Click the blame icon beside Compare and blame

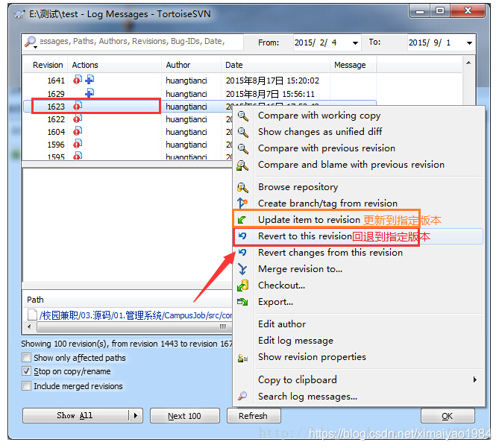pyautogui.click(x=242, y=165)
